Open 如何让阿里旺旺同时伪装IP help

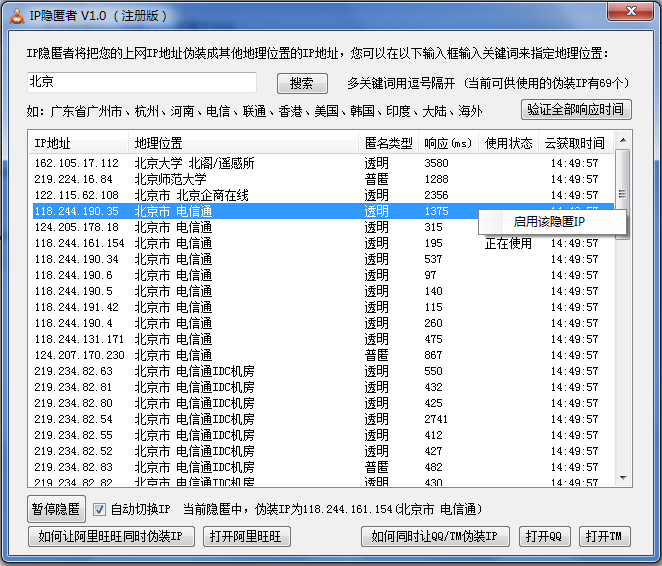[111, 536]
